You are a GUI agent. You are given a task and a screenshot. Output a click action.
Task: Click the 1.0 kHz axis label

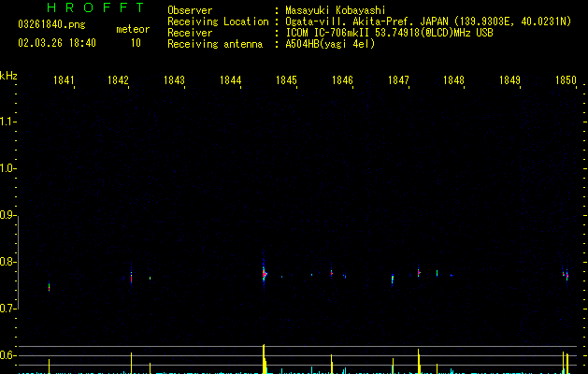(x=7, y=168)
